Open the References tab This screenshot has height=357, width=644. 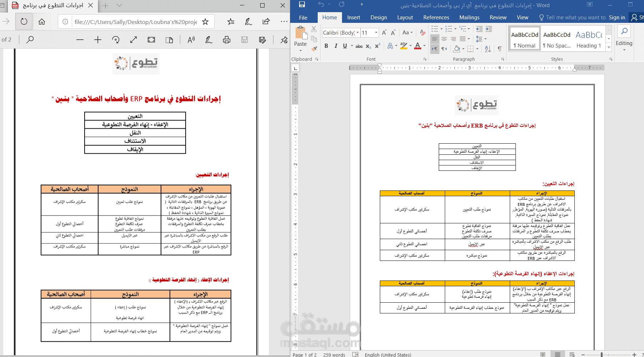pyautogui.click(x=436, y=18)
